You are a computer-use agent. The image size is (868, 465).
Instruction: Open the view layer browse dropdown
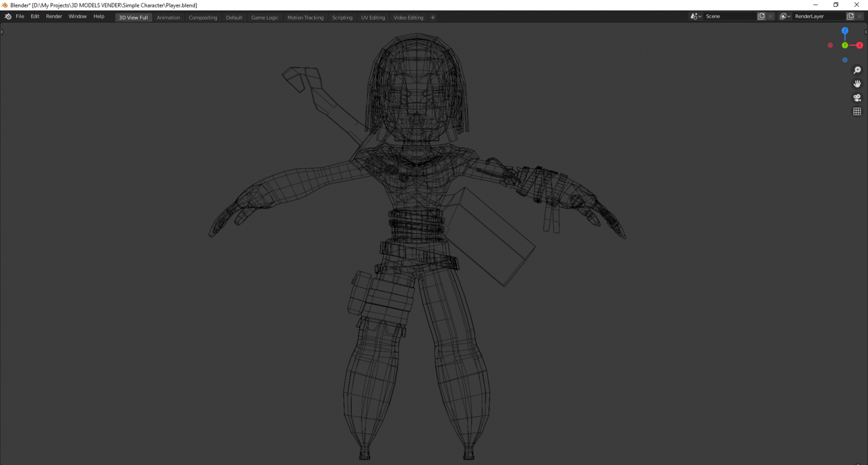click(785, 16)
